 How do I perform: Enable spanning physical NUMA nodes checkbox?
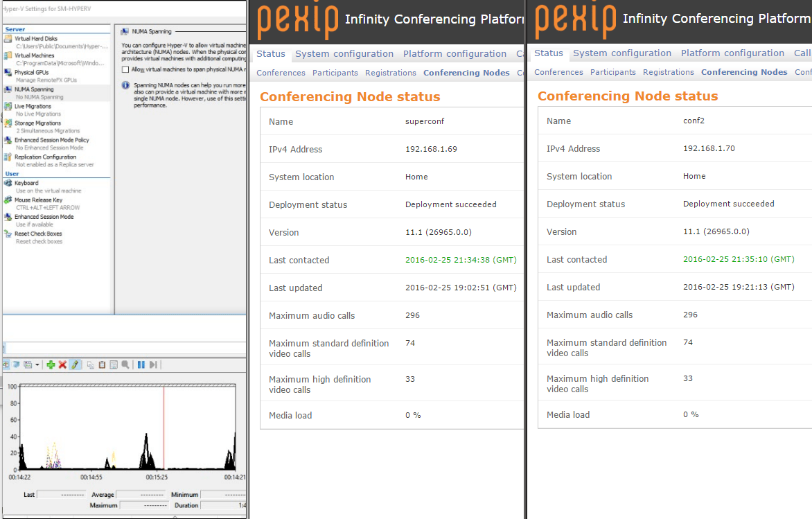click(x=125, y=69)
